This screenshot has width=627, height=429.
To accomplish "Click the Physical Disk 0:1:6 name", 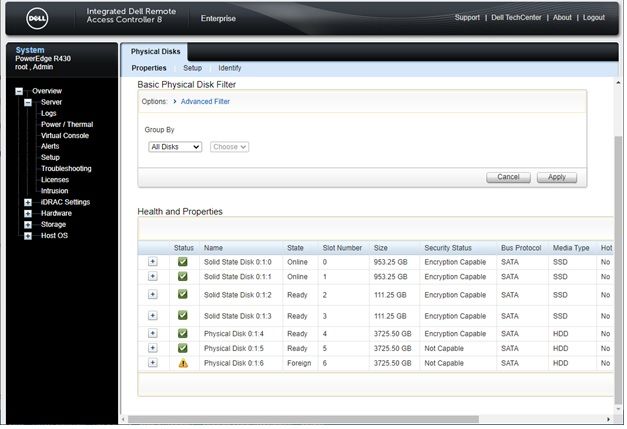I will coord(234,363).
